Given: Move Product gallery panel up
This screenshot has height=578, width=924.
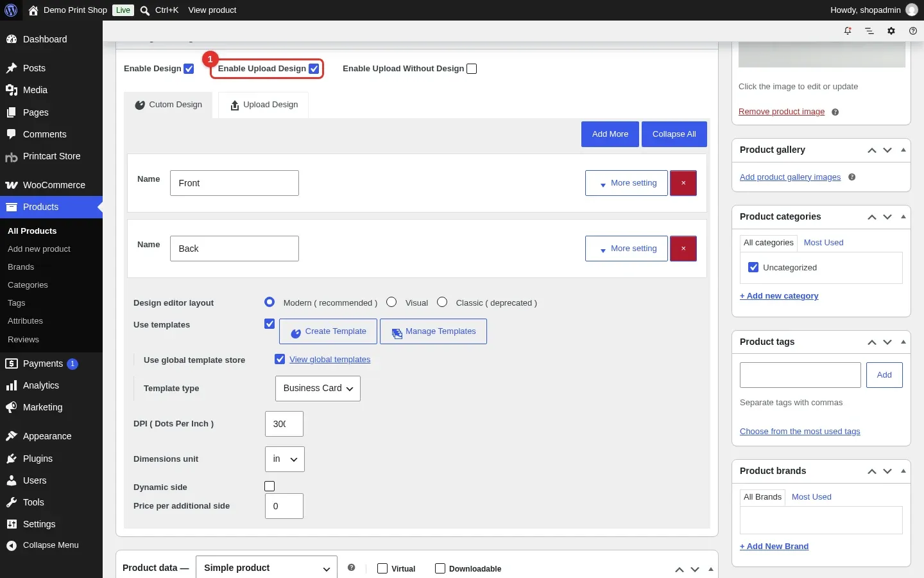Looking at the screenshot, I should tap(872, 150).
